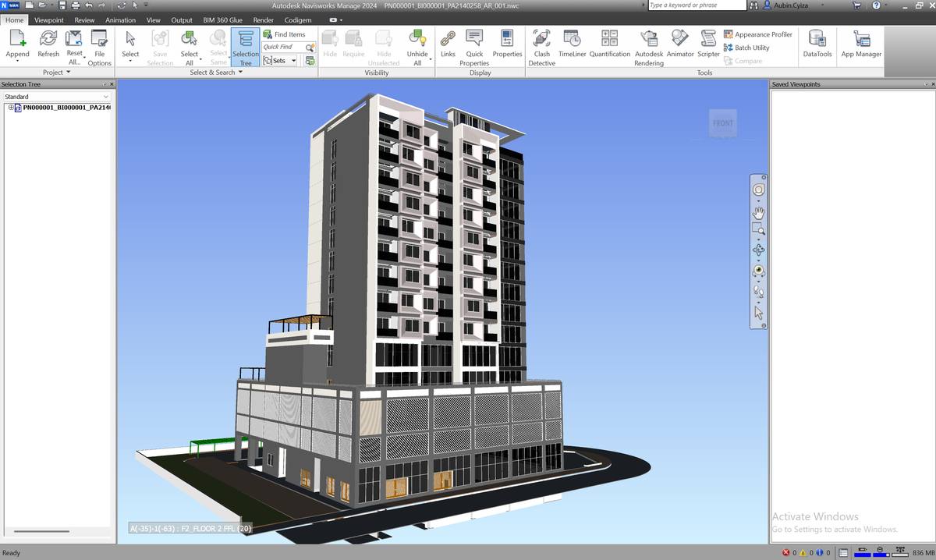The height and width of the screenshot is (560, 936).
Task: Toggle the Links display
Action: tap(448, 43)
